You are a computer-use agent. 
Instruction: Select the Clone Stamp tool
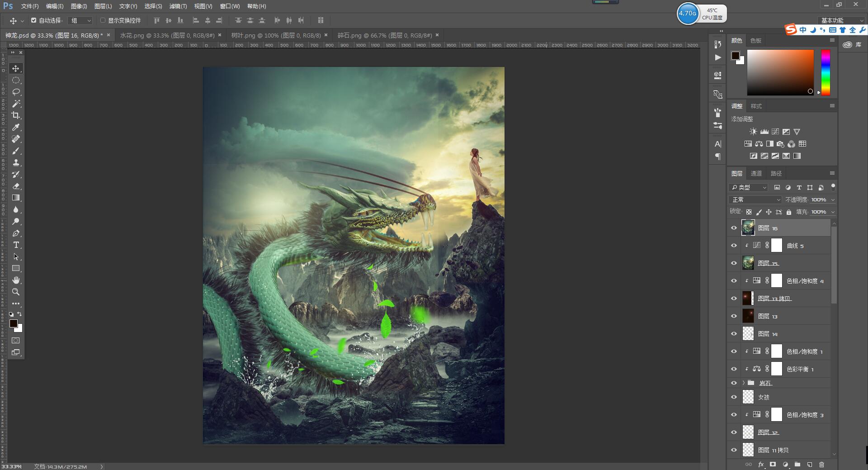pyautogui.click(x=16, y=162)
